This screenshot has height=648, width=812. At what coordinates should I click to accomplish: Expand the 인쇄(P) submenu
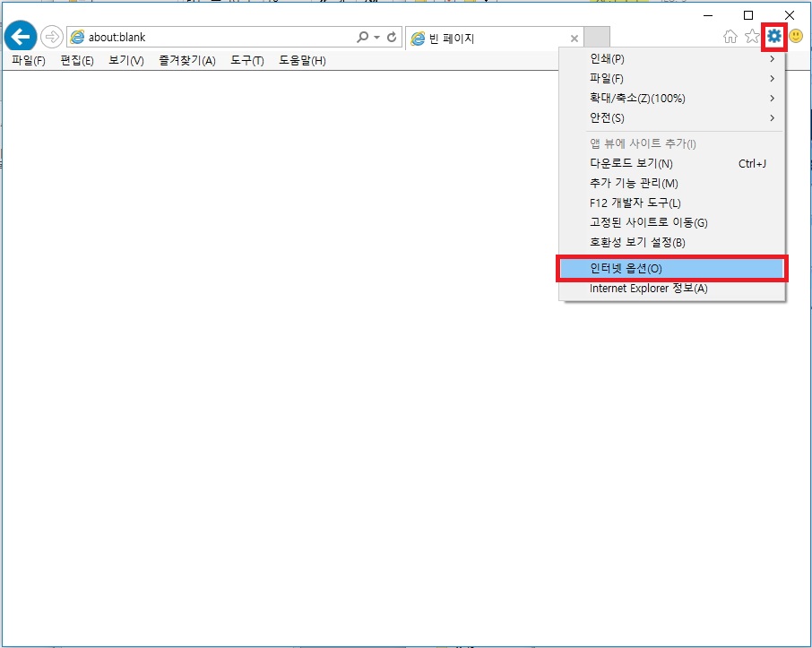(x=672, y=59)
